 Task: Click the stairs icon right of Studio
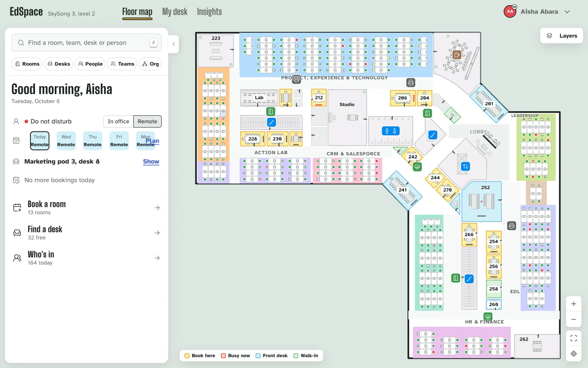tap(433, 135)
